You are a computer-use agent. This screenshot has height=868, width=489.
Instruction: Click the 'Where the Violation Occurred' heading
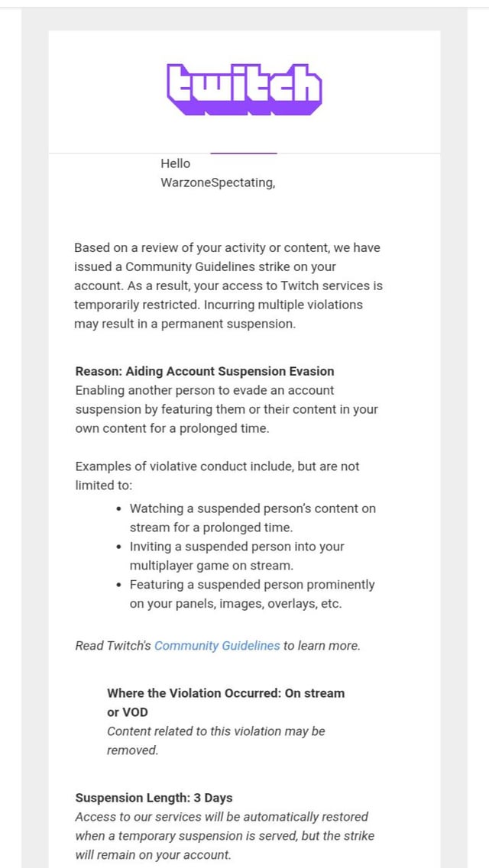click(x=225, y=702)
